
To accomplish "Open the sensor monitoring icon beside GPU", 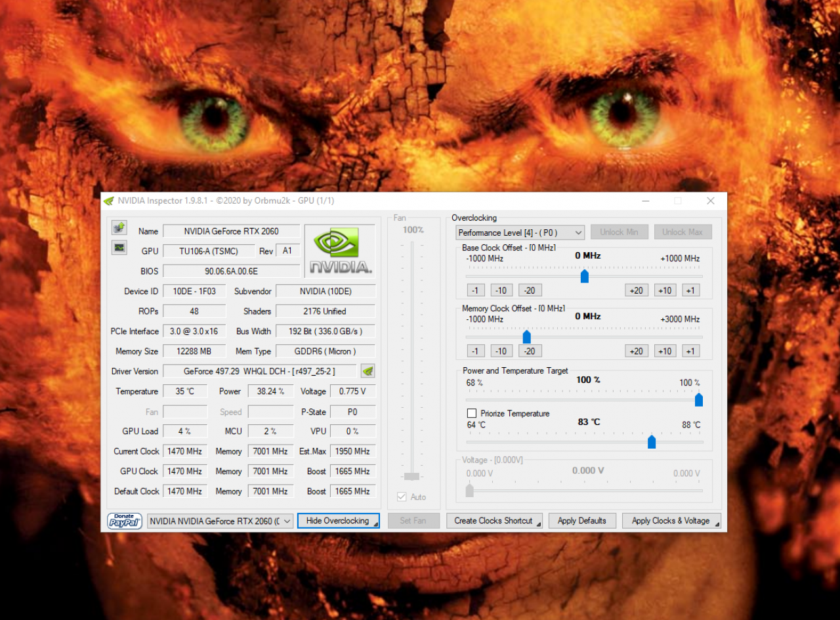I will coord(119,248).
